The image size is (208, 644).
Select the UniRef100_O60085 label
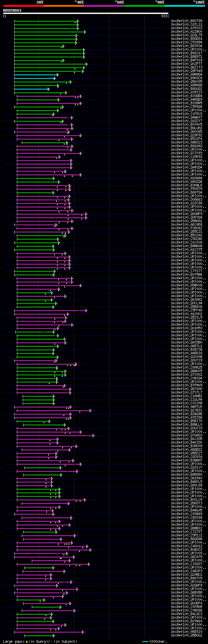(187, 132)
